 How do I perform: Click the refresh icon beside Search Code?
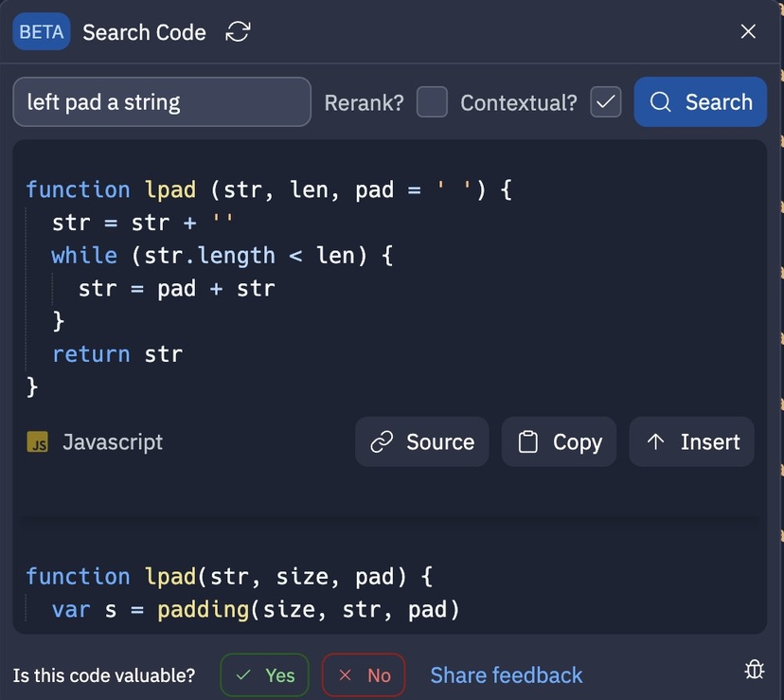point(237,31)
